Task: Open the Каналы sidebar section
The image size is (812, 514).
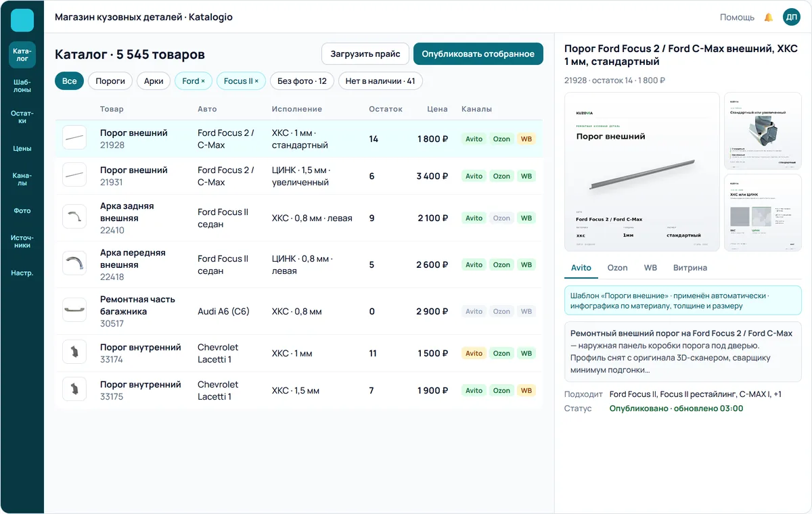Action: pos(22,179)
